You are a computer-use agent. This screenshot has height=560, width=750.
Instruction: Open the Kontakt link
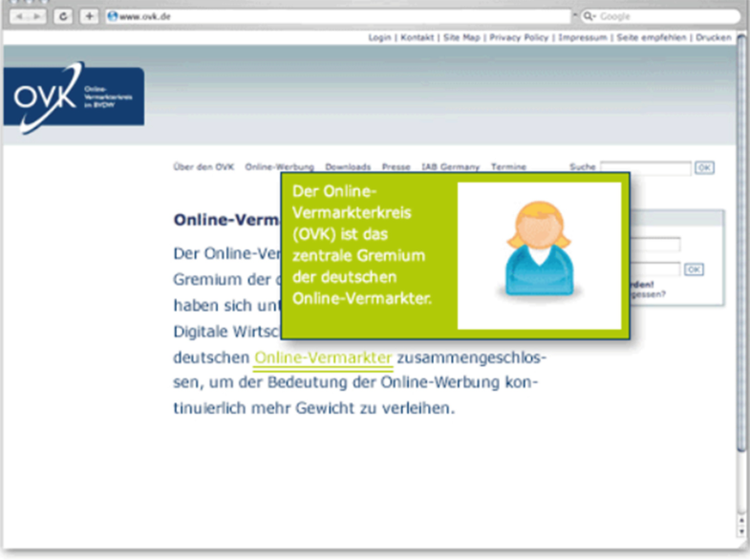[418, 37]
